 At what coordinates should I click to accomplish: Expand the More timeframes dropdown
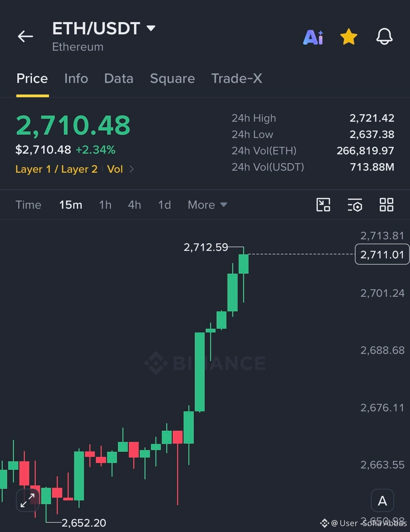tap(207, 205)
